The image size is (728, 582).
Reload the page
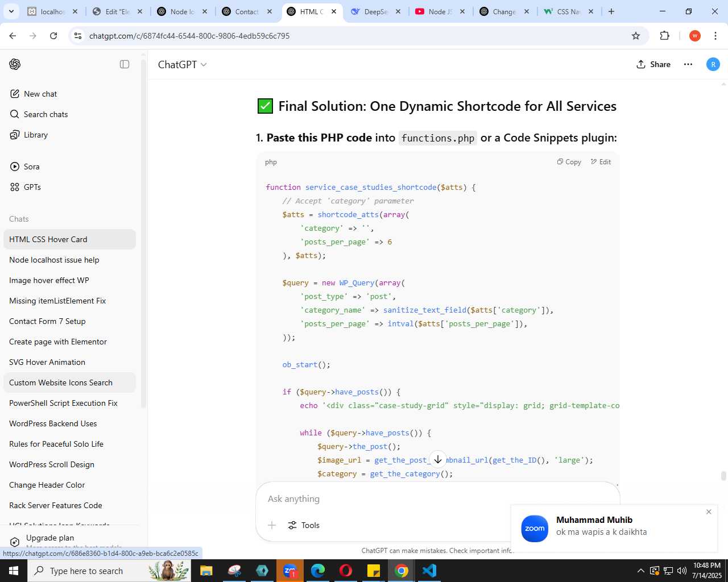pos(53,36)
